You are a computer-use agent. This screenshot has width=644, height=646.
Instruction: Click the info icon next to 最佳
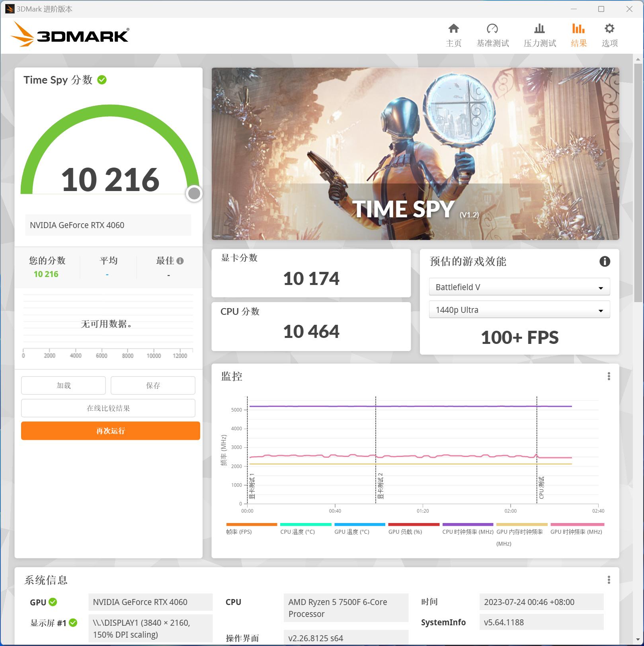(180, 261)
